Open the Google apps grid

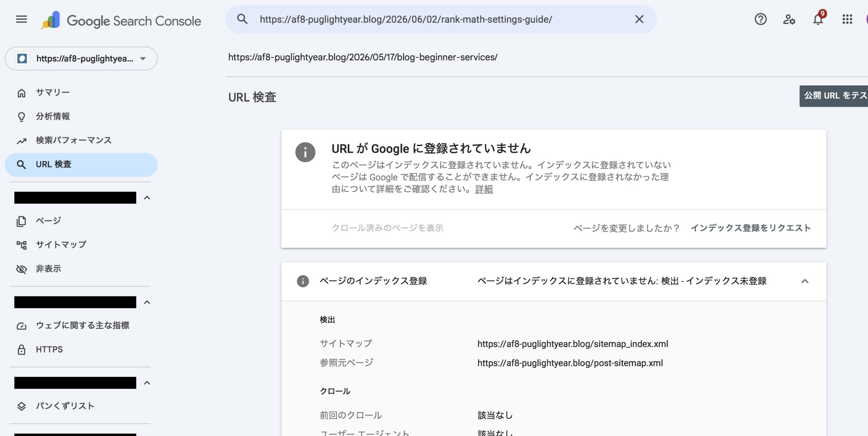847,19
